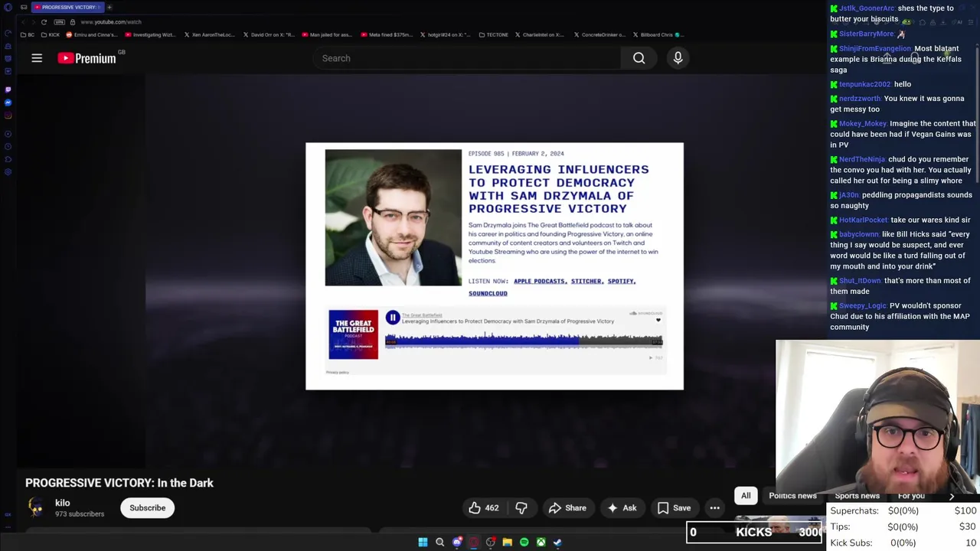Screen dimensions: 980x551
Task: Open more actions three-dot menu under video
Action: (x=714, y=508)
